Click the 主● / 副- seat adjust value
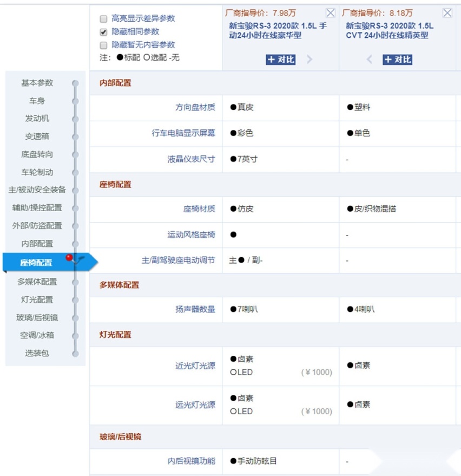Image resolution: width=461 pixels, height=476 pixels. [246, 260]
